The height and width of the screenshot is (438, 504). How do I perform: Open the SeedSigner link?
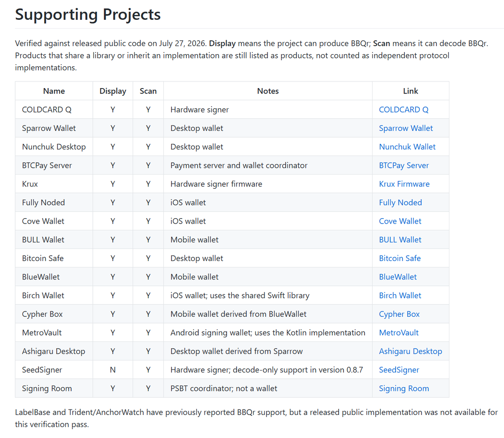(x=399, y=370)
